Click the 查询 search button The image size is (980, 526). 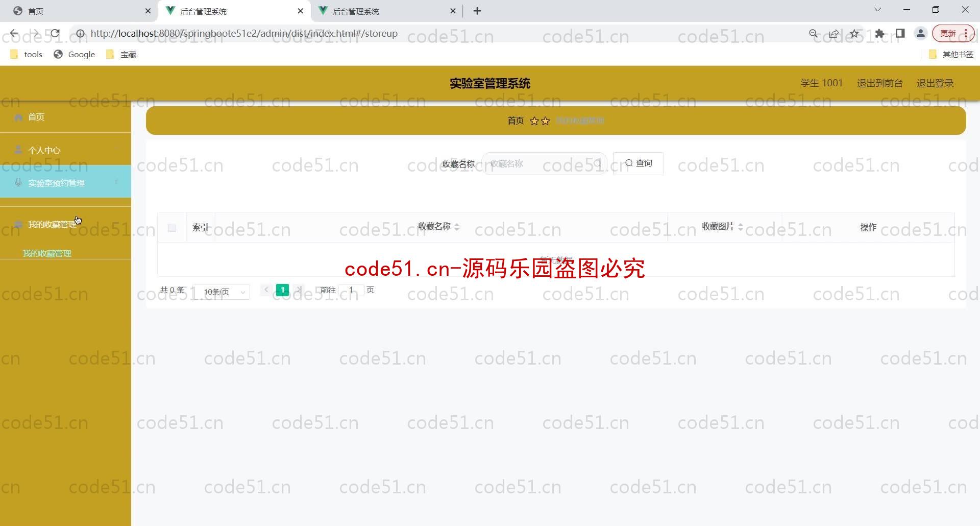tap(639, 163)
